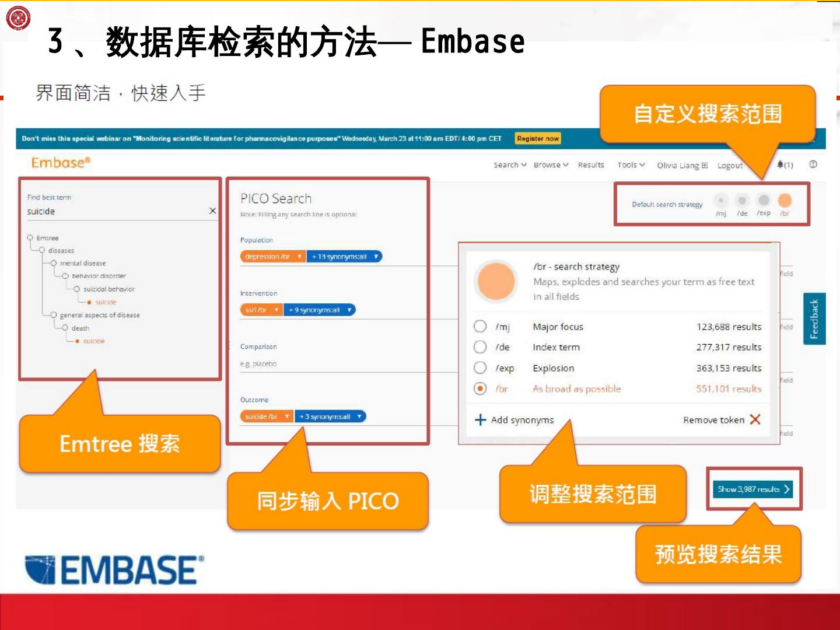840x630 pixels.
Task: Collapse the mental disease tree node
Action: (54, 263)
